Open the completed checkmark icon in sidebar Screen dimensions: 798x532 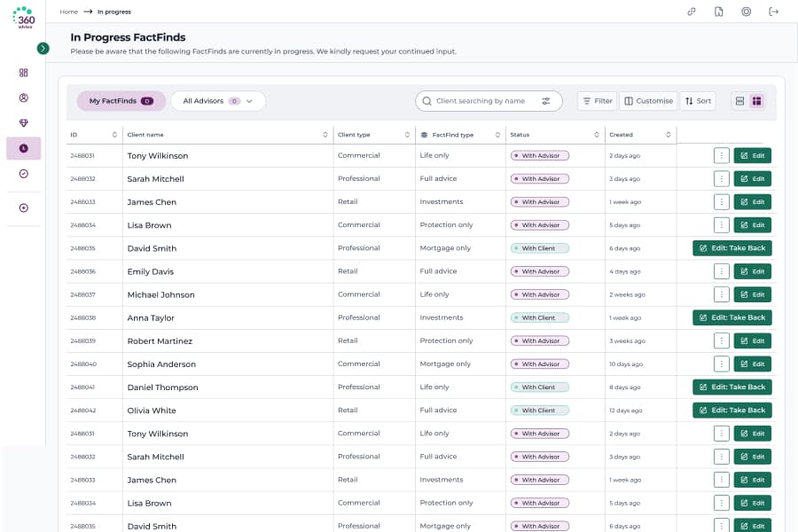[x=23, y=174]
